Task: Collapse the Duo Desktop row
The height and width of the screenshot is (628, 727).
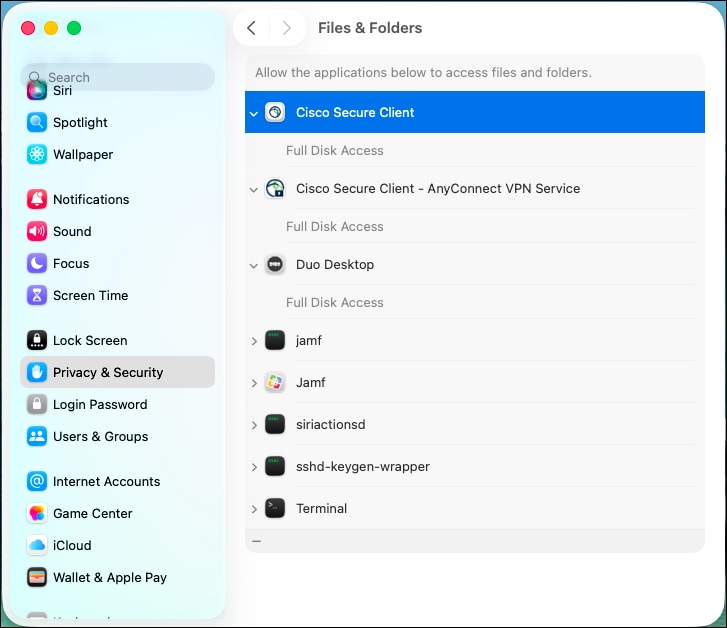Action: [x=254, y=266]
